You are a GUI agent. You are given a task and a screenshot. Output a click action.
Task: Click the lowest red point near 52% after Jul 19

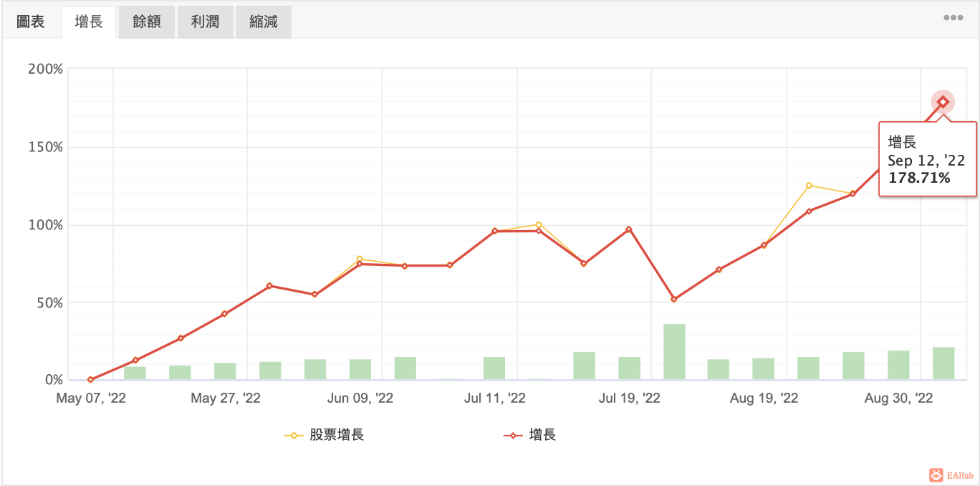[x=673, y=299]
